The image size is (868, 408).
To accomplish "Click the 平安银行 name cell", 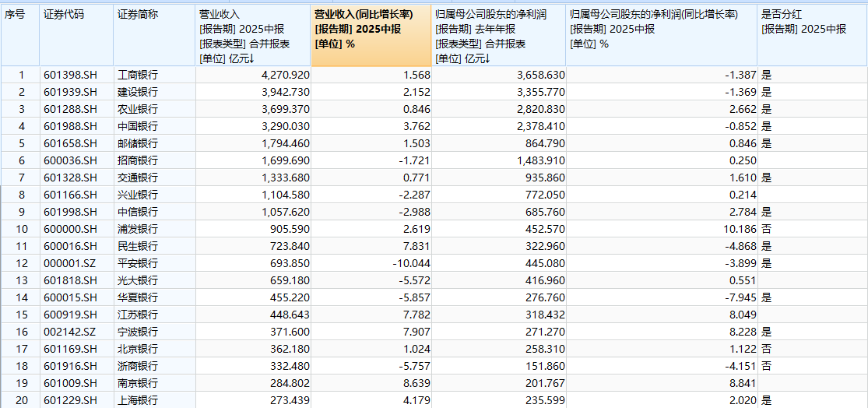I will (154, 263).
